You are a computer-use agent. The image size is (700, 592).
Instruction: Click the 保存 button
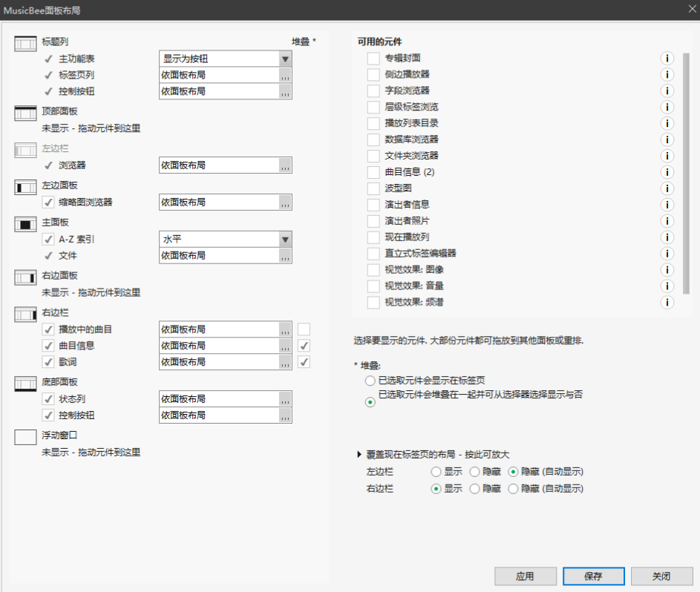pyautogui.click(x=593, y=576)
